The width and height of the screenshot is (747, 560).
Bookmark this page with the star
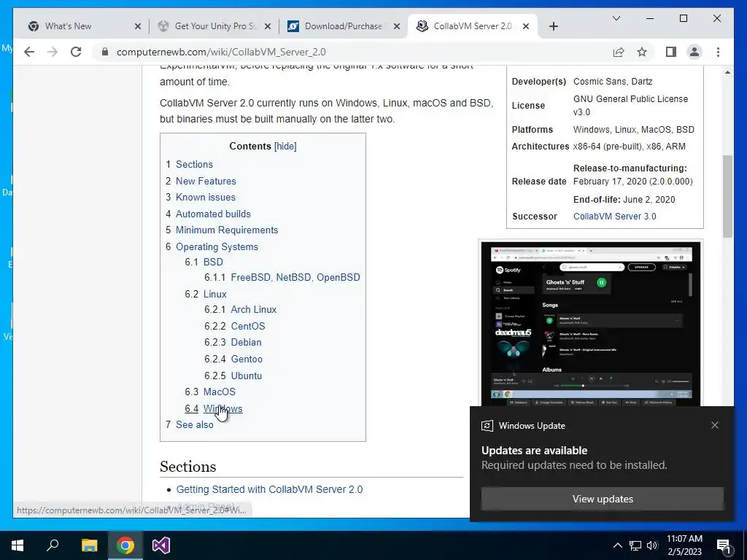pos(642,52)
